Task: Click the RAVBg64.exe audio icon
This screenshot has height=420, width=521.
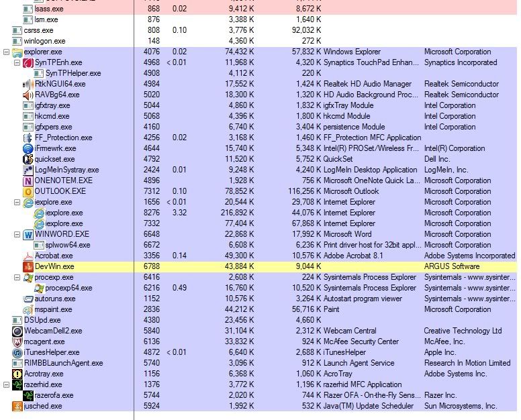Action: click(x=28, y=95)
